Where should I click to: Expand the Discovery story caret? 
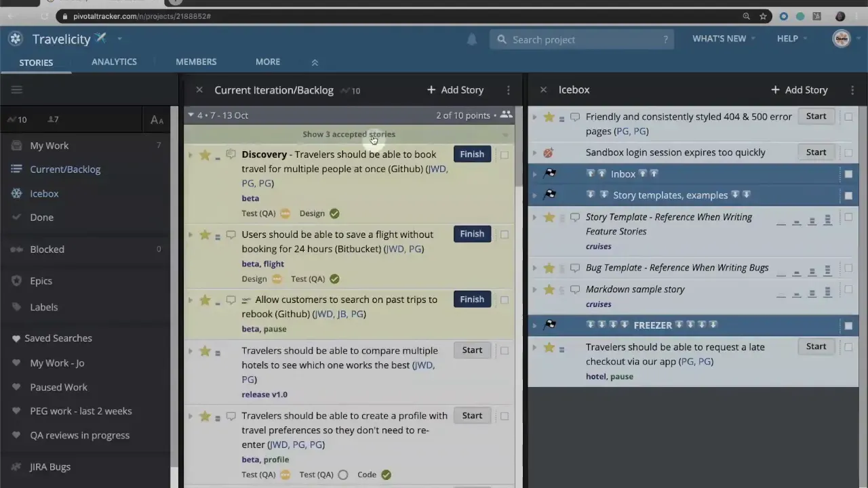click(191, 155)
